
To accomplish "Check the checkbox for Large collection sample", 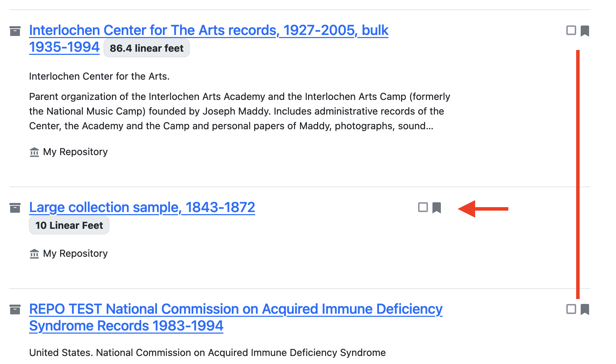I will point(423,208).
